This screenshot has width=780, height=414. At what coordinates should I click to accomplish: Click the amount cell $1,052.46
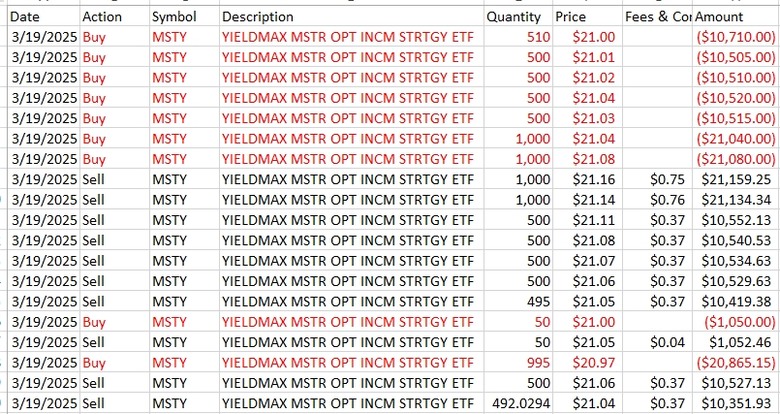coord(736,342)
